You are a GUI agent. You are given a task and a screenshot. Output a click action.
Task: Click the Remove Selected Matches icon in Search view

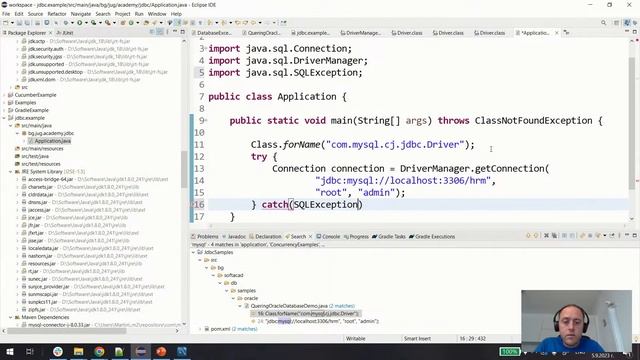(546, 236)
